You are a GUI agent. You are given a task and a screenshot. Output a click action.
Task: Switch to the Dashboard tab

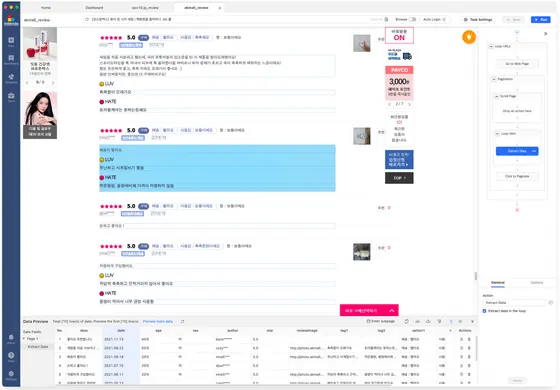pyautogui.click(x=94, y=8)
